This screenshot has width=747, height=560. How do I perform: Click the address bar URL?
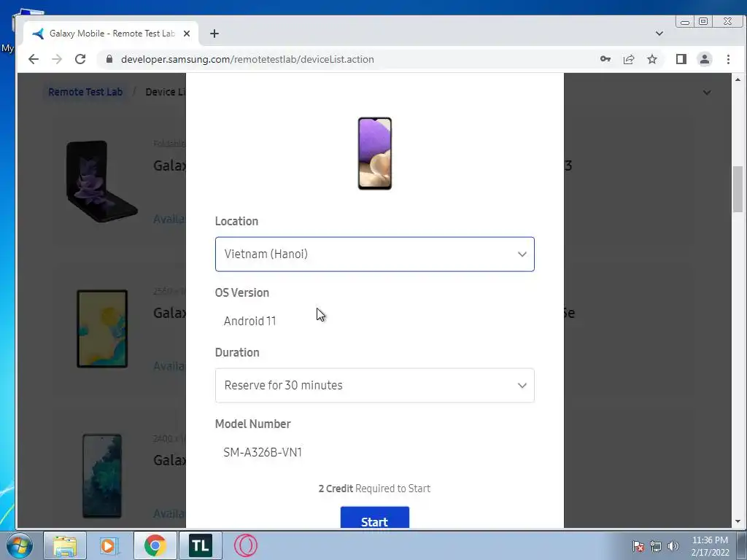tap(247, 59)
